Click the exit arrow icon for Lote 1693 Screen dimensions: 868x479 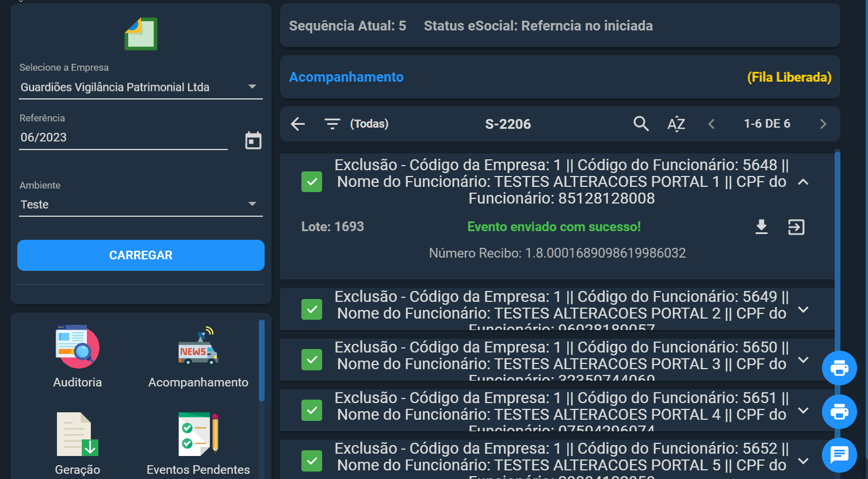796,227
